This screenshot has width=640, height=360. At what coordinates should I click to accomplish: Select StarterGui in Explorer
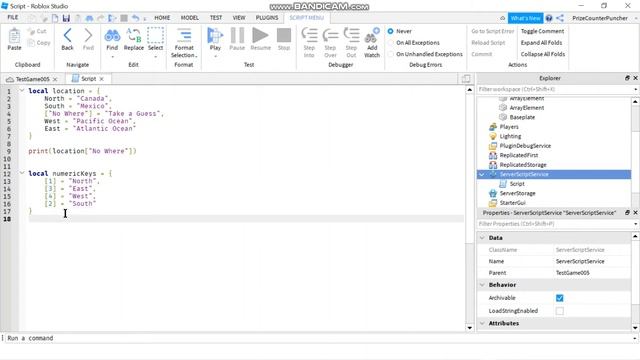pyautogui.click(x=512, y=202)
